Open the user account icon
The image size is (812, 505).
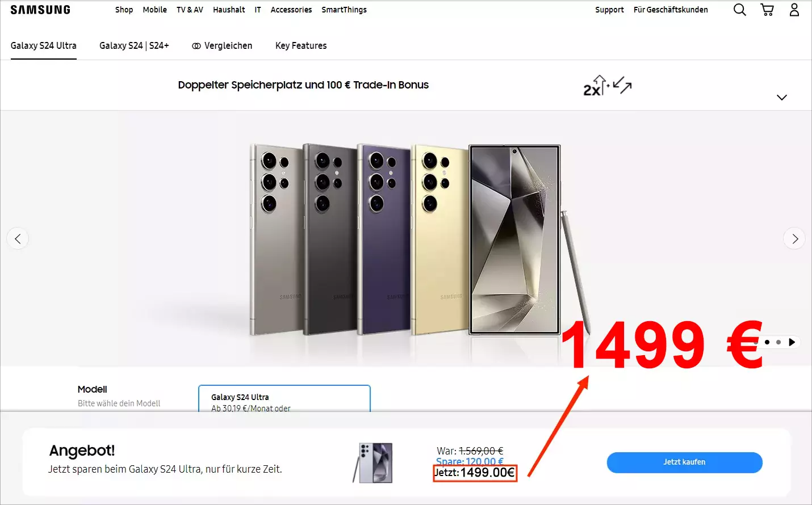click(x=794, y=10)
